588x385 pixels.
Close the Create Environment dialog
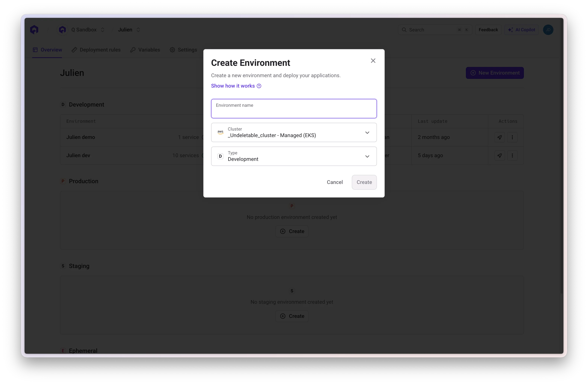click(x=373, y=61)
